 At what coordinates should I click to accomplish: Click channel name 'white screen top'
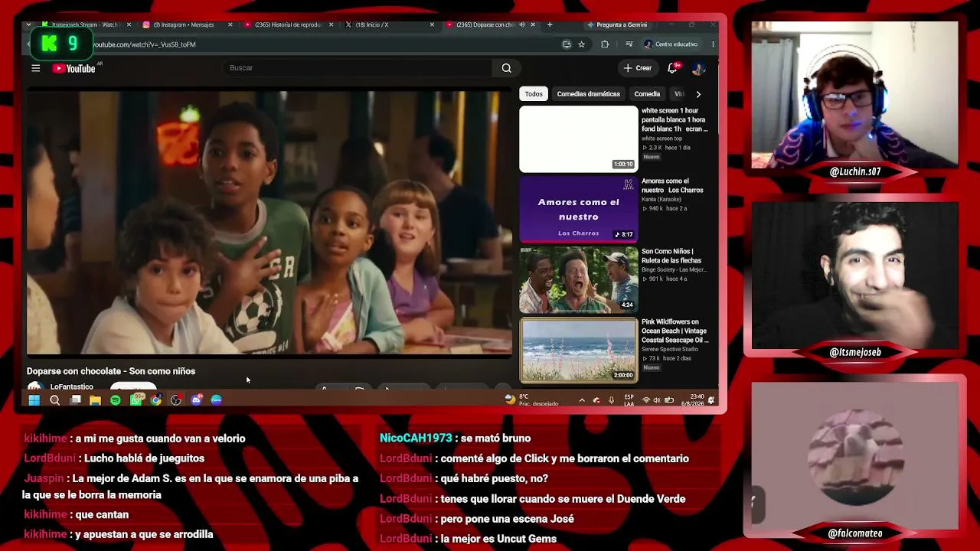pyautogui.click(x=661, y=139)
